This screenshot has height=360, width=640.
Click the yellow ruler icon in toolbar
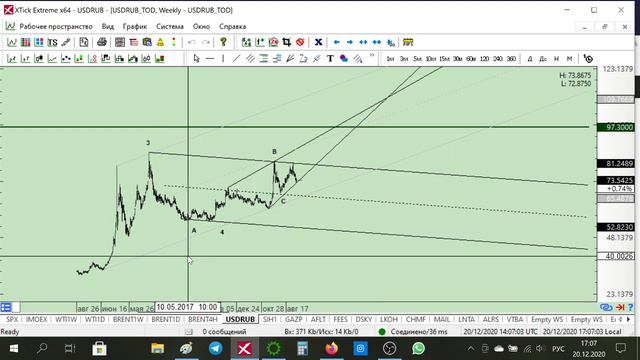tap(408, 42)
